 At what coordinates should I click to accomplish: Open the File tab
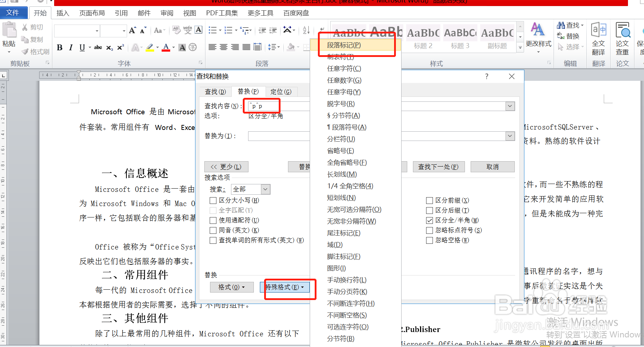tap(13, 13)
